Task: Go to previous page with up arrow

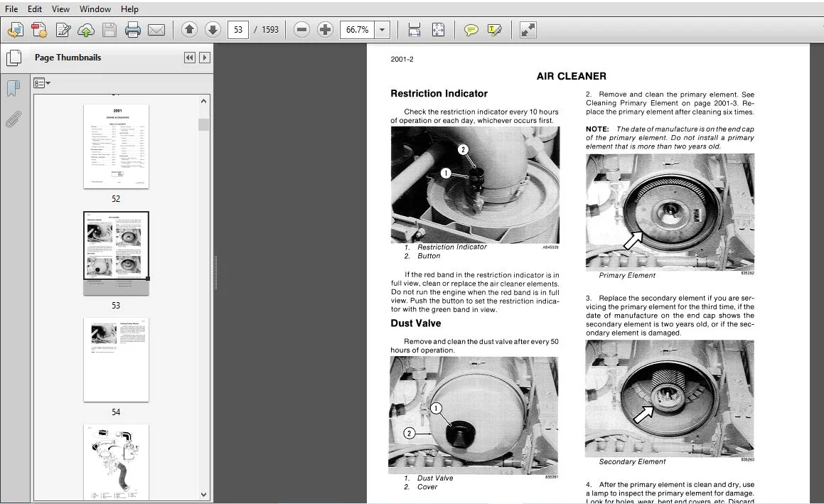Action: tap(189, 30)
